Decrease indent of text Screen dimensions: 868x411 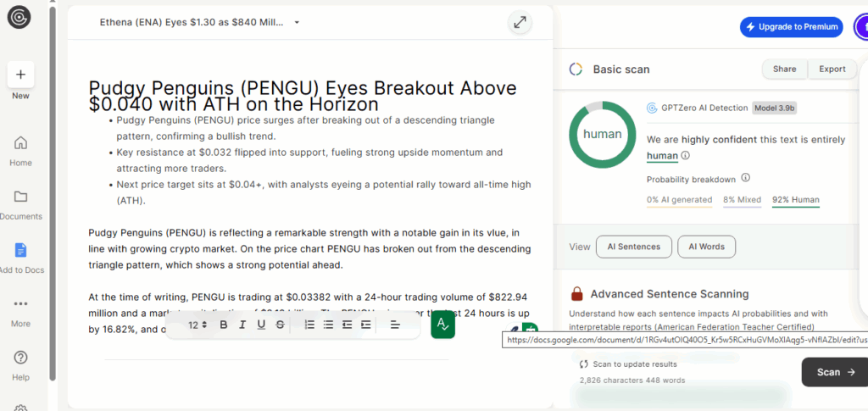click(347, 325)
